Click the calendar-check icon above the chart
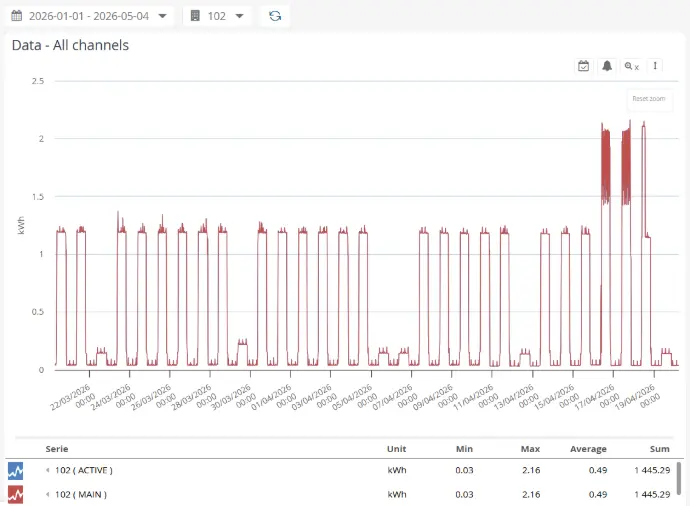The image size is (690, 506). [x=584, y=66]
